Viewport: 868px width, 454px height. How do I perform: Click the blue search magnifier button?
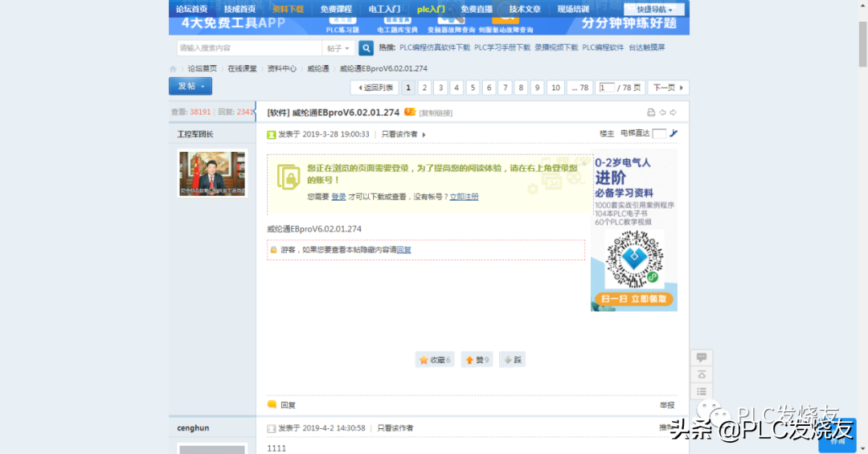point(366,48)
